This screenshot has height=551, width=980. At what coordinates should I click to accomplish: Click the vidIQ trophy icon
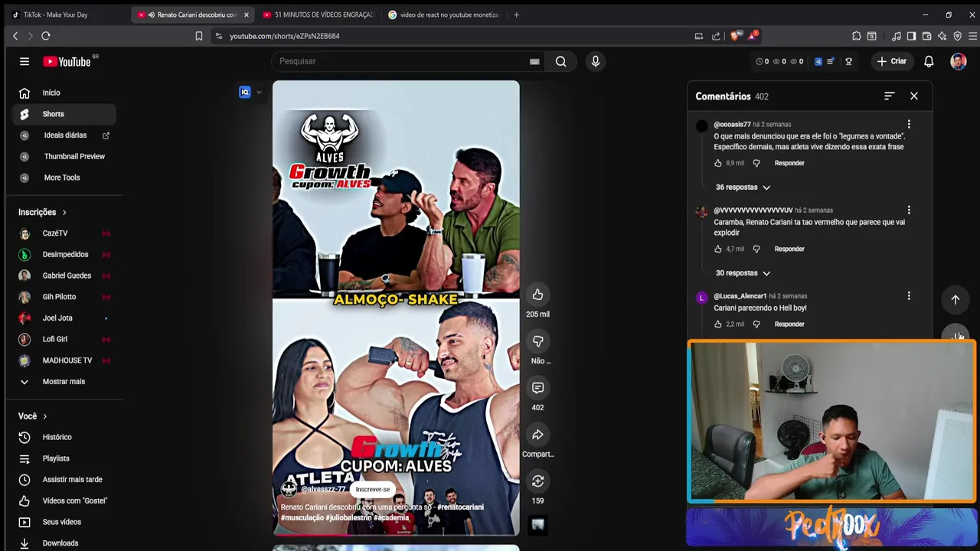pyautogui.click(x=848, y=61)
